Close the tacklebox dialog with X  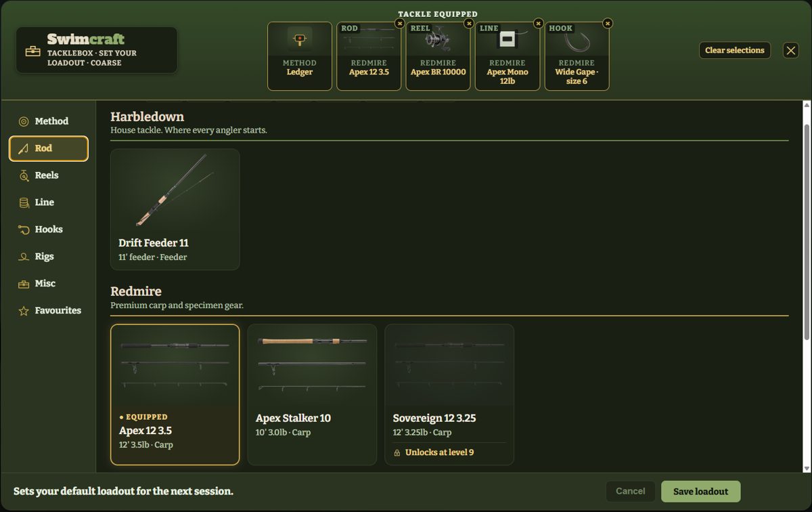point(791,50)
